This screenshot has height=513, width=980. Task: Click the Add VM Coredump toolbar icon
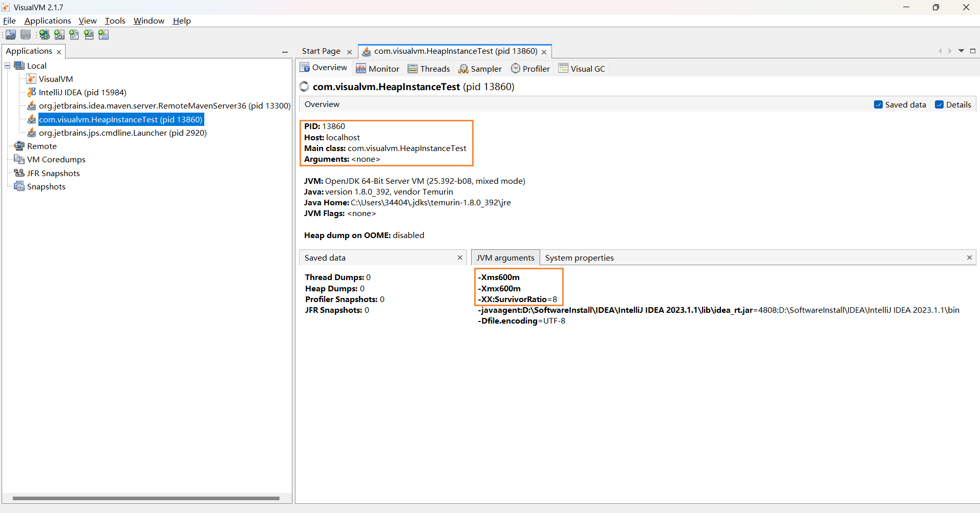tap(74, 35)
